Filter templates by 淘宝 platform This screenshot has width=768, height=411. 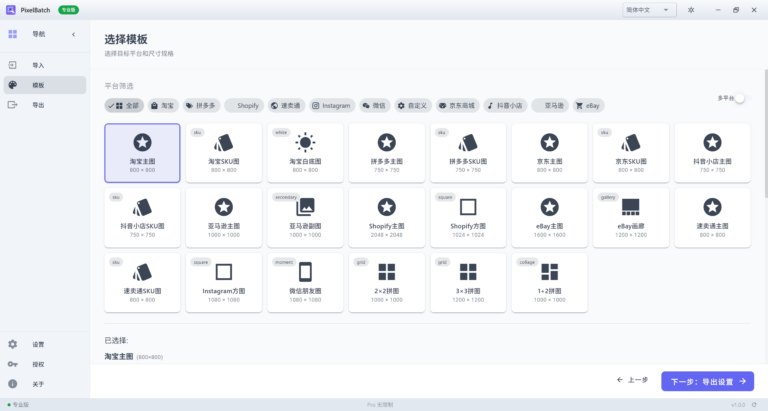[x=163, y=105]
